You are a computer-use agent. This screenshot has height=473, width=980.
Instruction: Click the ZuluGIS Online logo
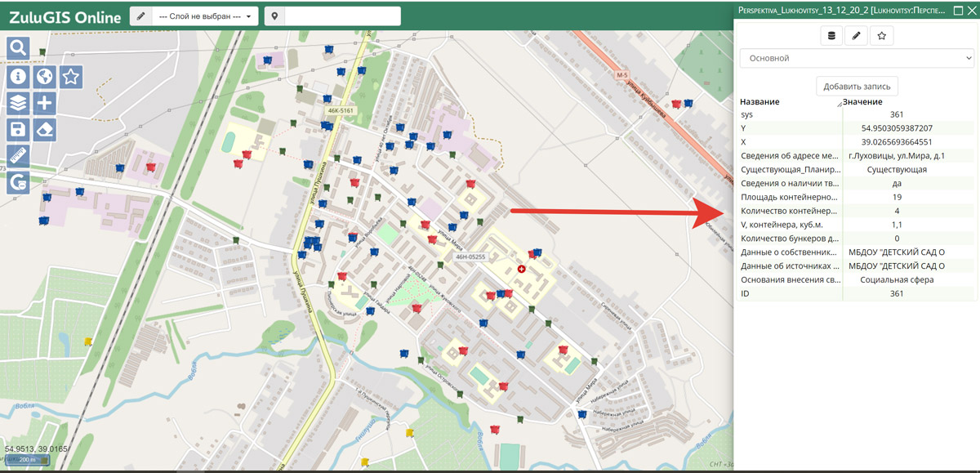point(64,16)
